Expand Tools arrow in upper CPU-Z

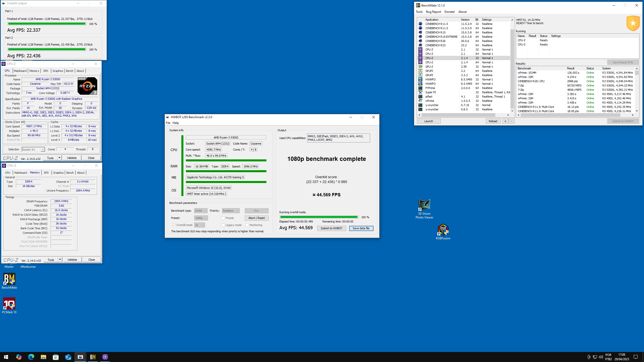point(59,158)
